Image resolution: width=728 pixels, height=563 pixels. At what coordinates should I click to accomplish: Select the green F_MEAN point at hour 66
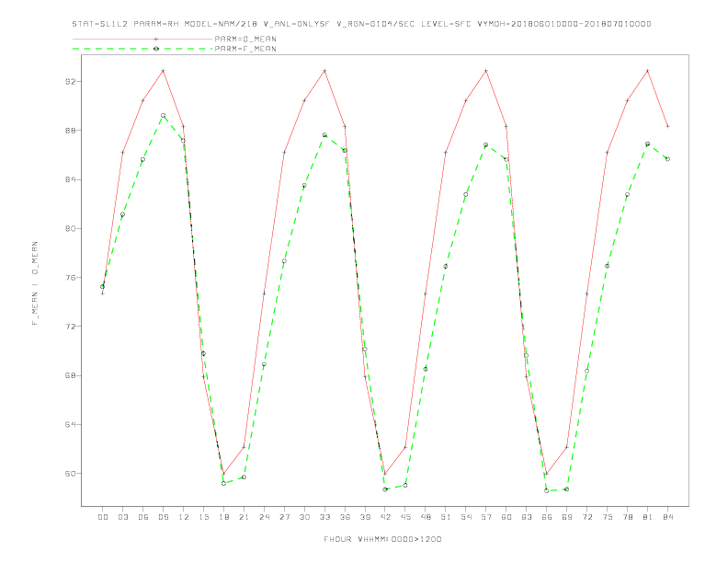coord(547,490)
